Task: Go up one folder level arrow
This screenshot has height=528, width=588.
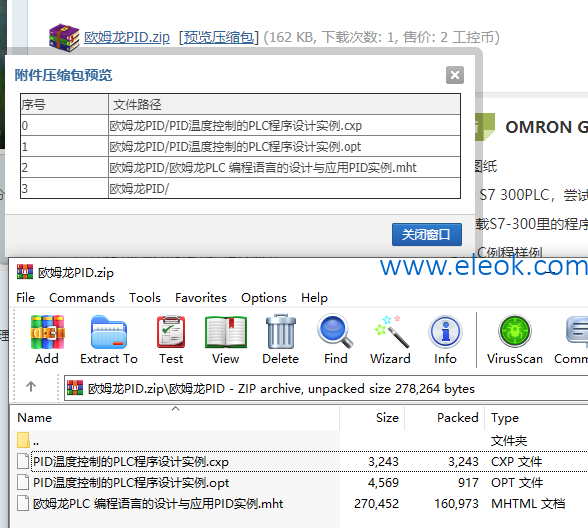Action: (31, 386)
